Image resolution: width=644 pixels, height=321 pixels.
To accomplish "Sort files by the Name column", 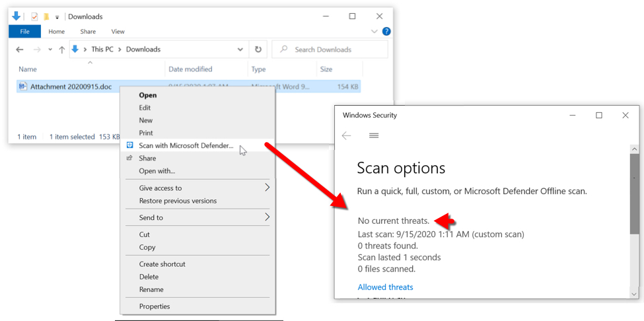I will [x=90, y=69].
